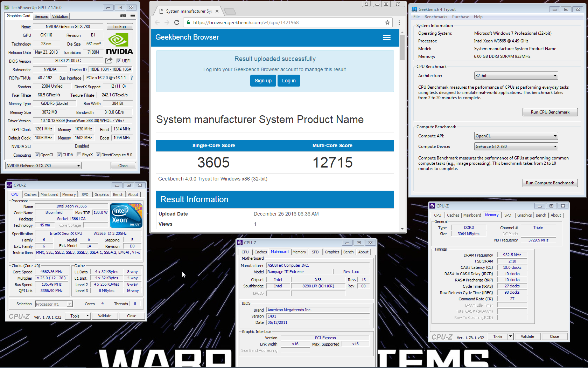Click the browser back arrow
The height and width of the screenshot is (368, 588).
157,22
